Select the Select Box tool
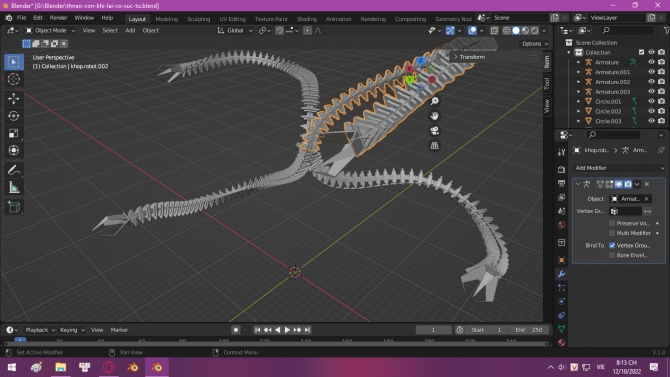670x377 pixels. 14,62
